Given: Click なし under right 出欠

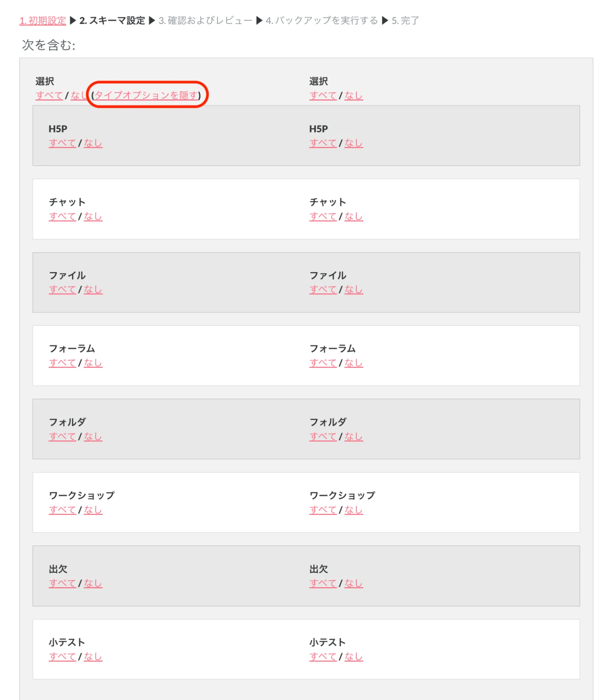Looking at the screenshot, I should coord(354,583).
